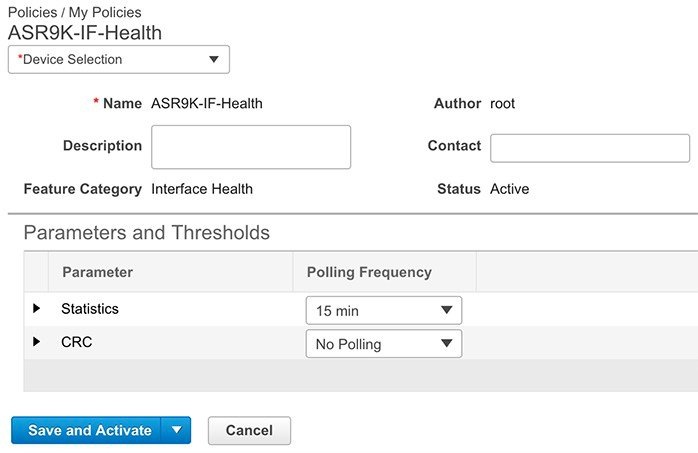Click the Polling Frequency column header

click(369, 272)
